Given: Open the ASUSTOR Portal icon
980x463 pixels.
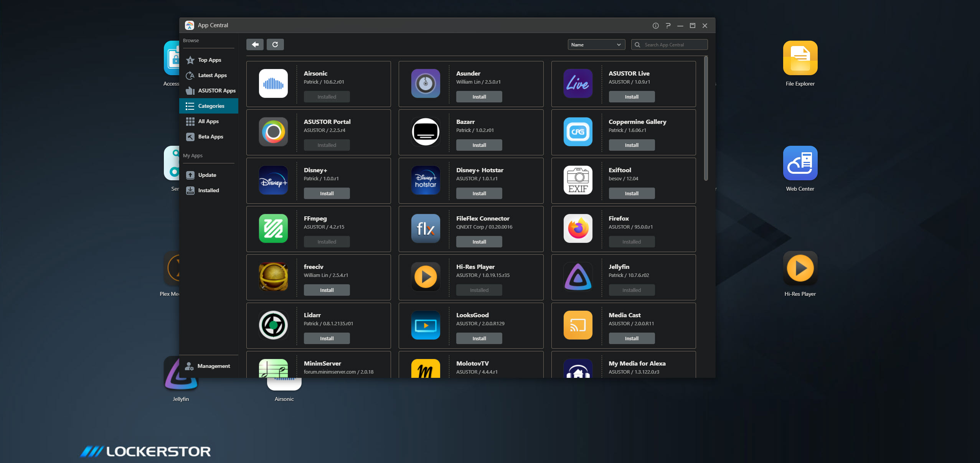Looking at the screenshot, I should coord(273,132).
